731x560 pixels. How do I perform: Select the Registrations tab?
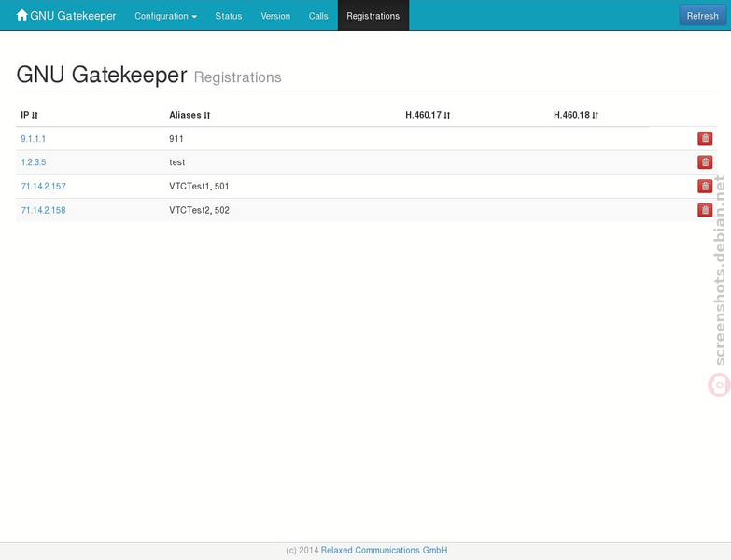click(x=373, y=16)
